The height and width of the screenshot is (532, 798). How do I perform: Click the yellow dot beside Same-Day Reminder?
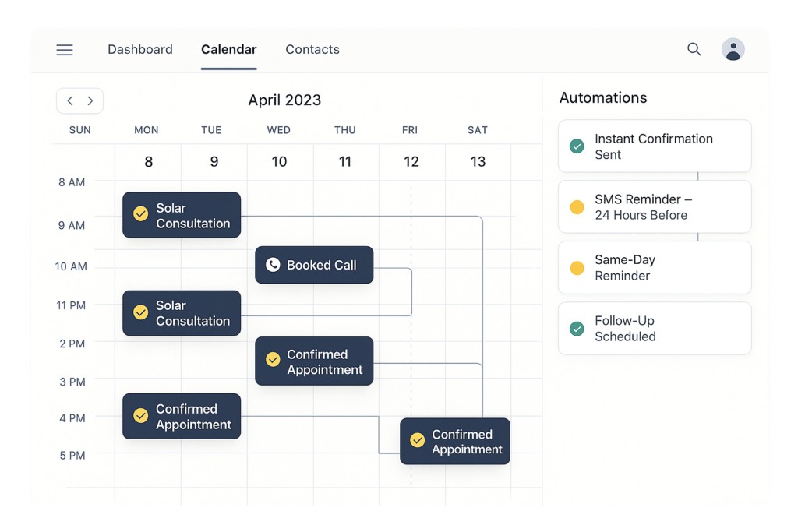(577, 268)
